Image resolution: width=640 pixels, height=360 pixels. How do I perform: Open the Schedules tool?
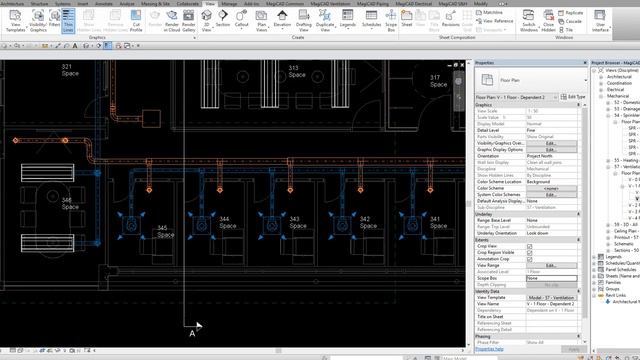pyautogui.click(x=371, y=19)
